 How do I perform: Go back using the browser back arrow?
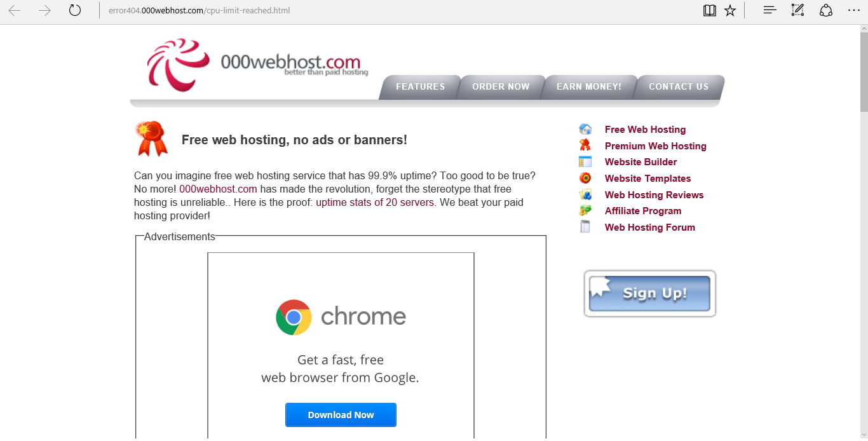point(14,10)
